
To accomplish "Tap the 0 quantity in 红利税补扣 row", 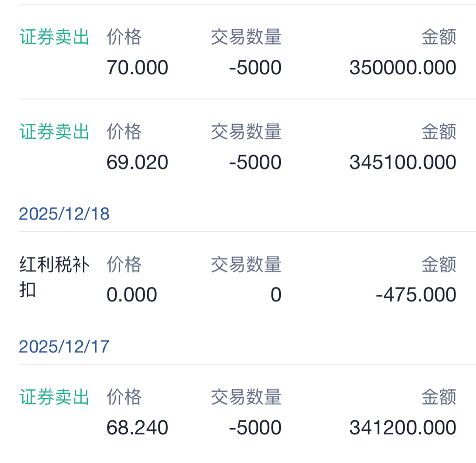I will tap(276, 294).
